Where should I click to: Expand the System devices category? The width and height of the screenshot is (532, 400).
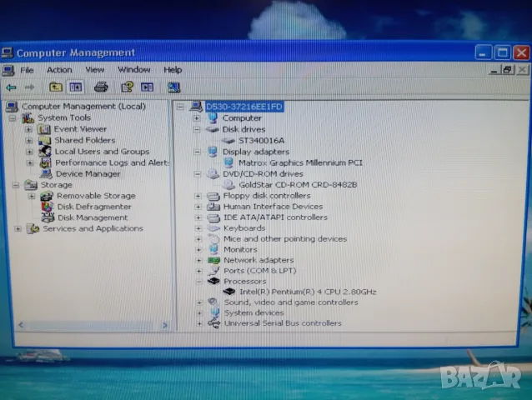click(x=200, y=312)
